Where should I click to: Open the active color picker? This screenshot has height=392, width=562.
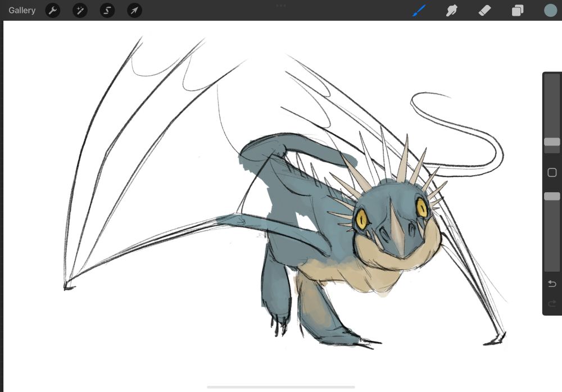[551, 11]
